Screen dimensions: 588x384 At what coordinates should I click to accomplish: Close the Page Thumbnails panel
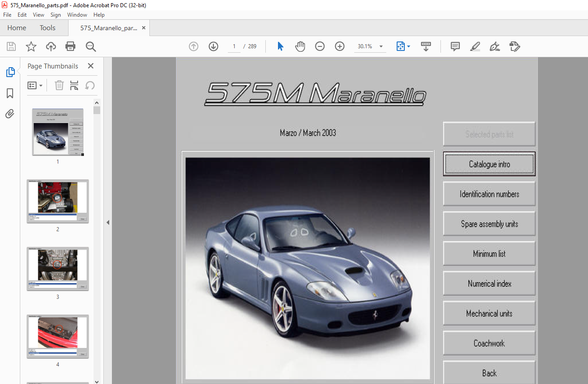[x=91, y=66]
